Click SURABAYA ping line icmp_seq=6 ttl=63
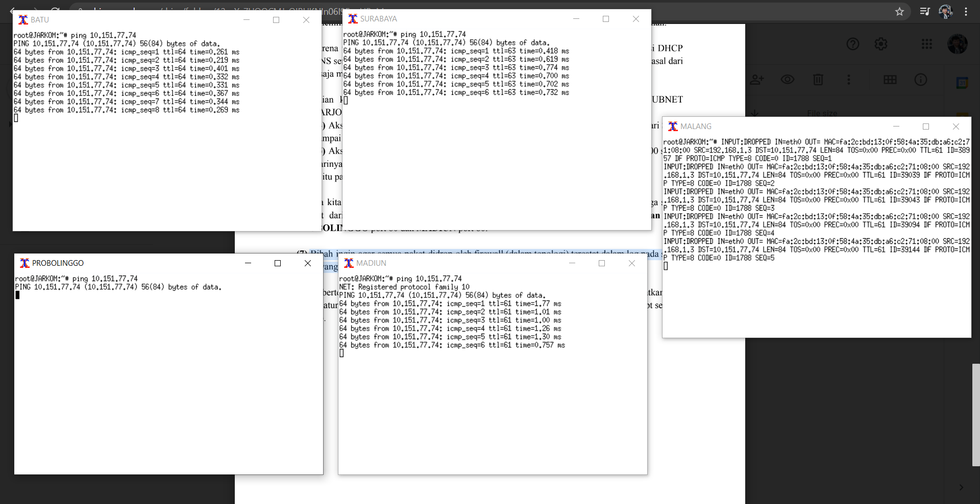The height and width of the screenshot is (504, 980). pyautogui.click(x=456, y=93)
